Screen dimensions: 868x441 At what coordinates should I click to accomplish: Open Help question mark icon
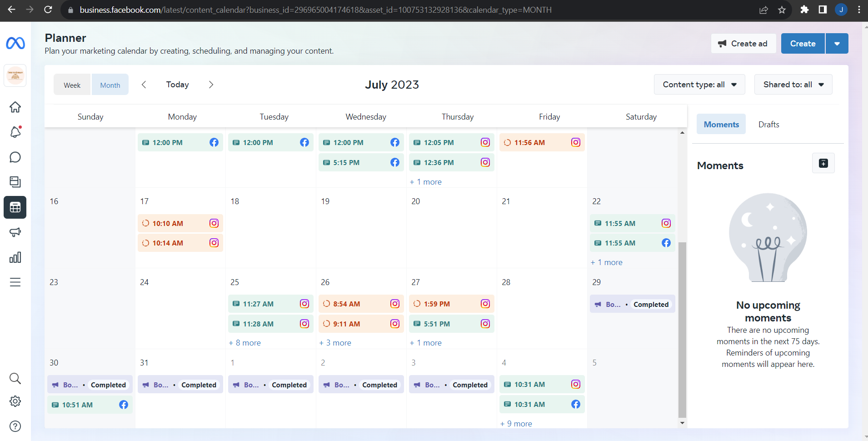[x=15, y=426]
